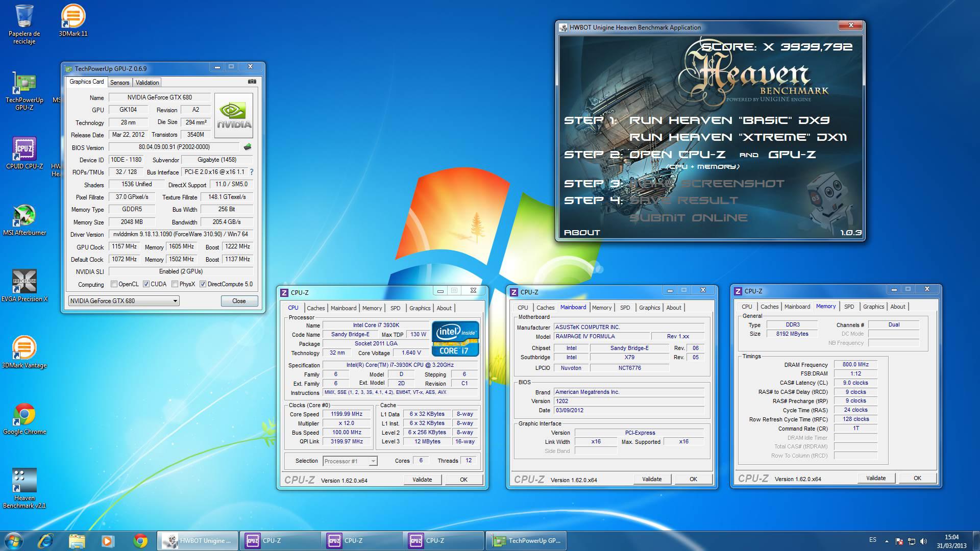980x551 pixels.
Task: Open the Windows Start button
Action: [x=14, y=541]
